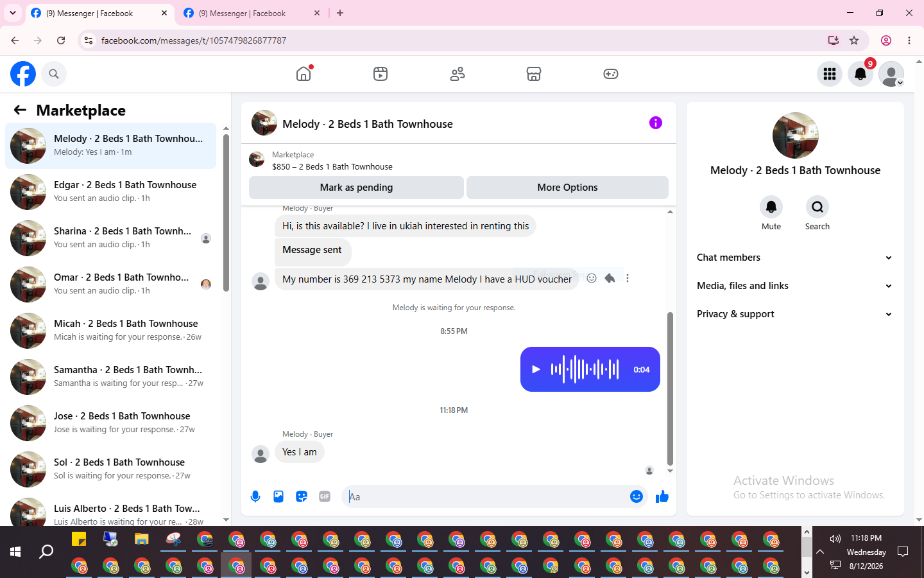The image size is (924, 578).
Task: Open the Facebook logo home link
Action: tap(23, 74)
